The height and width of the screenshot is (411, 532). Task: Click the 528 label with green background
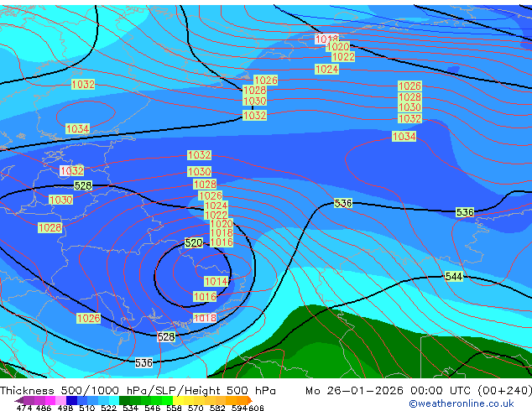click(x=83, y=185)
